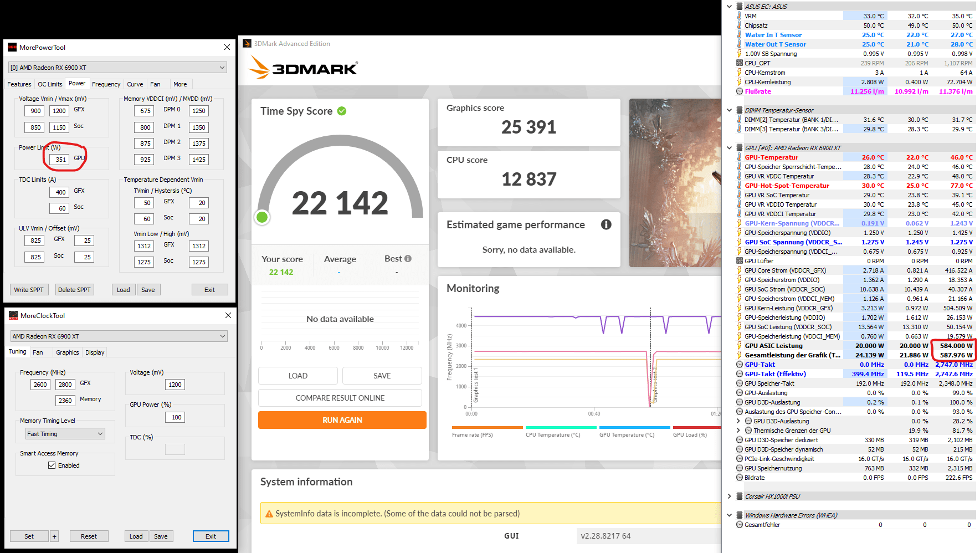Screen dimensions: 980x553
Task: Open the More tab in MorePowerTool
Action: (180, 84)
